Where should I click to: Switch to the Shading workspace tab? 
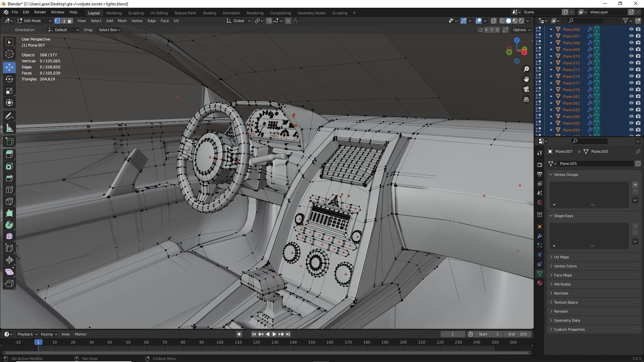pyautogui.click(x=209, y=13)
